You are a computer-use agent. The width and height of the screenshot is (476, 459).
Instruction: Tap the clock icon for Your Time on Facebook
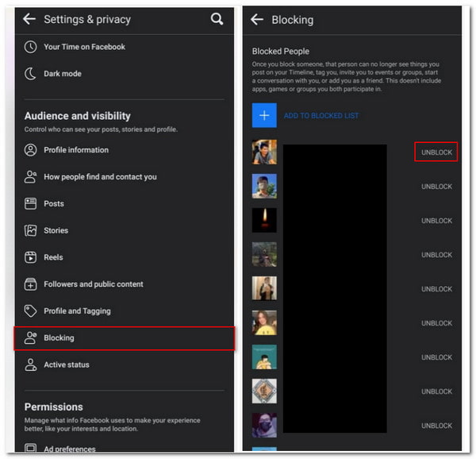(x=30, y=47)
